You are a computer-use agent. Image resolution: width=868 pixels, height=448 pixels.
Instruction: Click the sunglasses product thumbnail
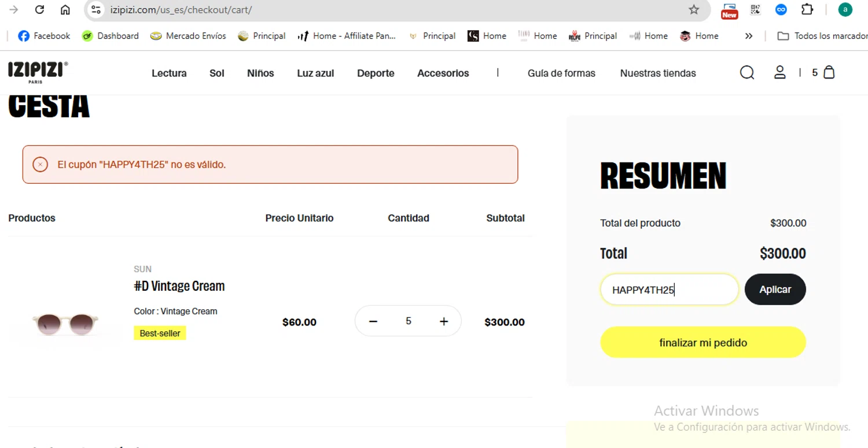tap(65, 324)
